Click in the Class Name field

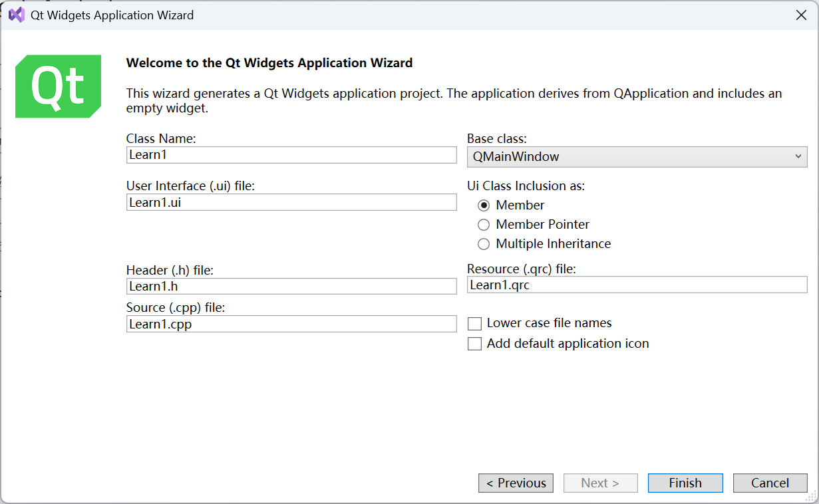tap(291, 155)
